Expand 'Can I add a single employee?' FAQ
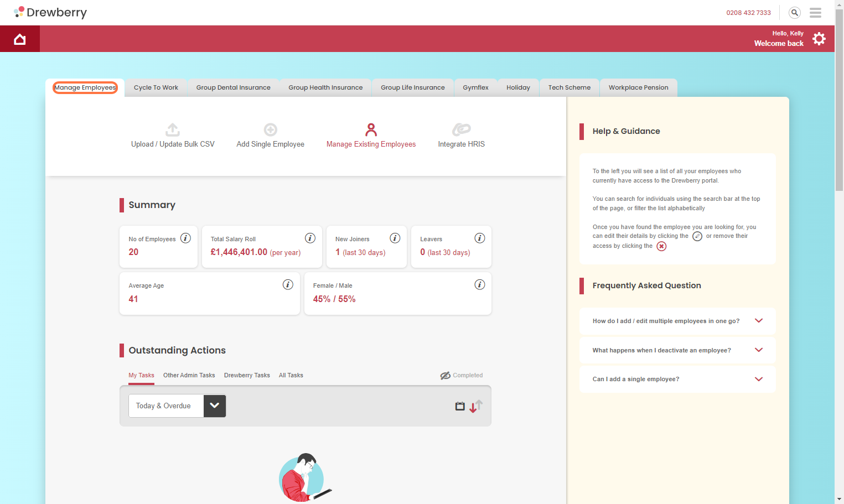The image size is (844, 504). point(677,379)
